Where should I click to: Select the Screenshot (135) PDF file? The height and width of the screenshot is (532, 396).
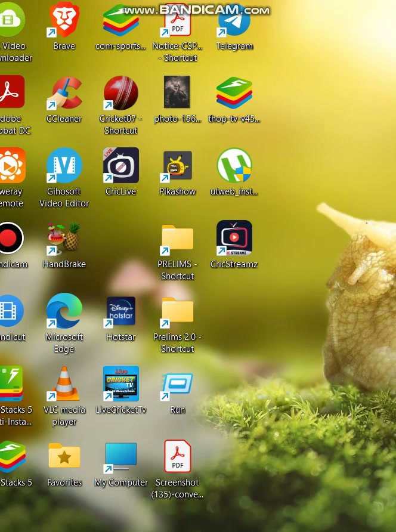(x=178, y=456)
